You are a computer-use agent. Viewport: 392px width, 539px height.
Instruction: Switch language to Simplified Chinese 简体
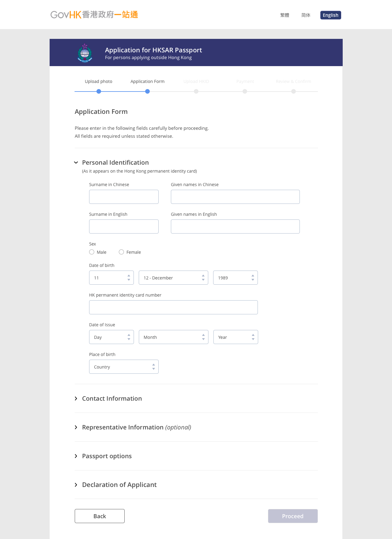pos(306,15)
